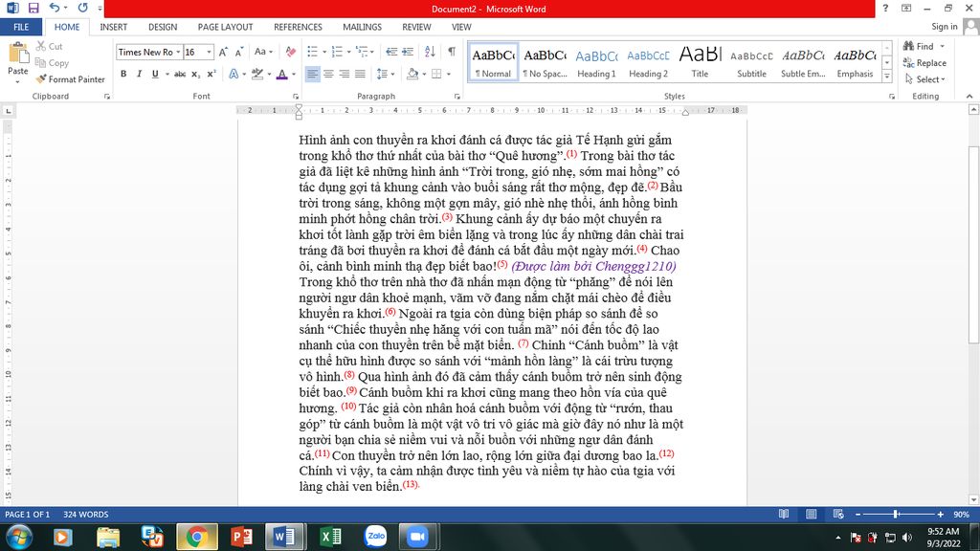Apply the Heading 1 style

(x=596, y=61)
